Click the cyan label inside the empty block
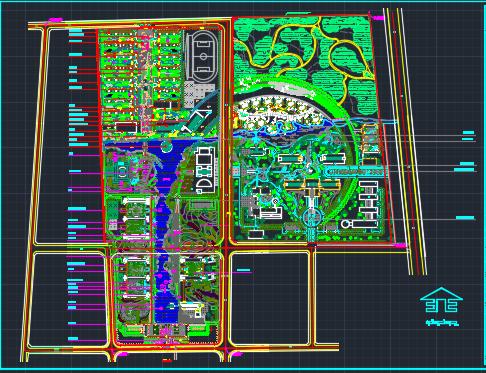The image size is (486, 373). click(243, 270)
